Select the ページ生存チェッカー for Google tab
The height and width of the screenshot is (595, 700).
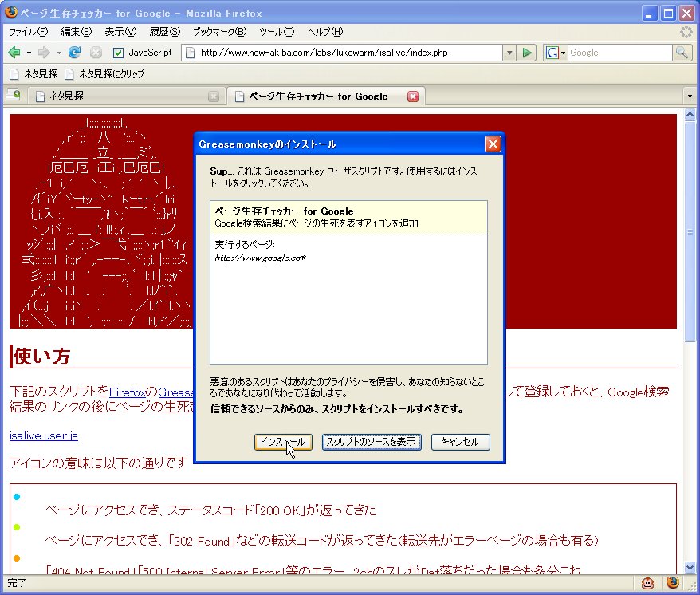(326, 96)
